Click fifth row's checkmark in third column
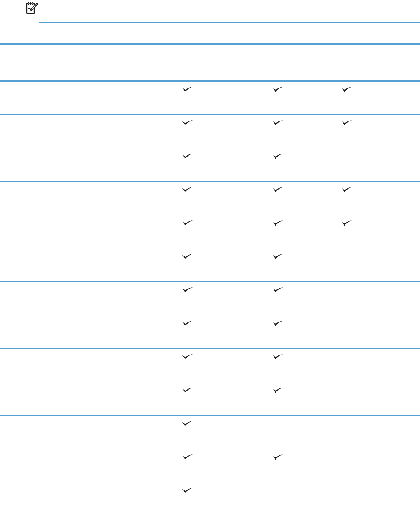The image size is (420, 526). click(346, 223)
